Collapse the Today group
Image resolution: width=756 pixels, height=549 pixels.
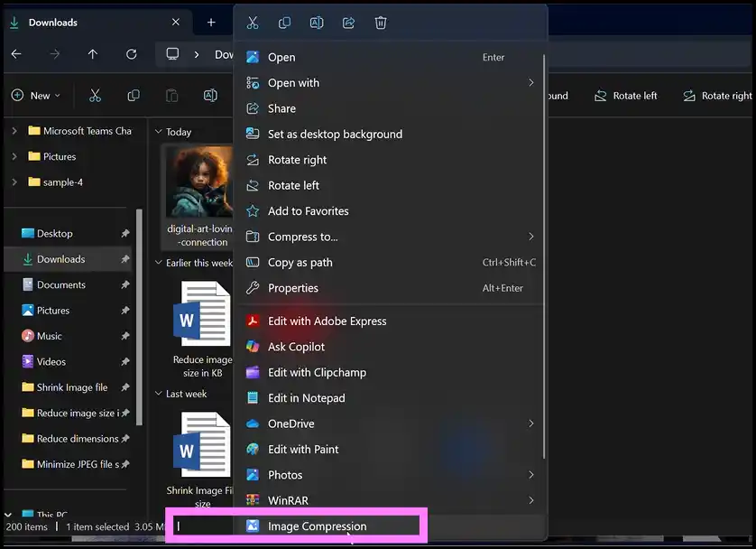158,131
